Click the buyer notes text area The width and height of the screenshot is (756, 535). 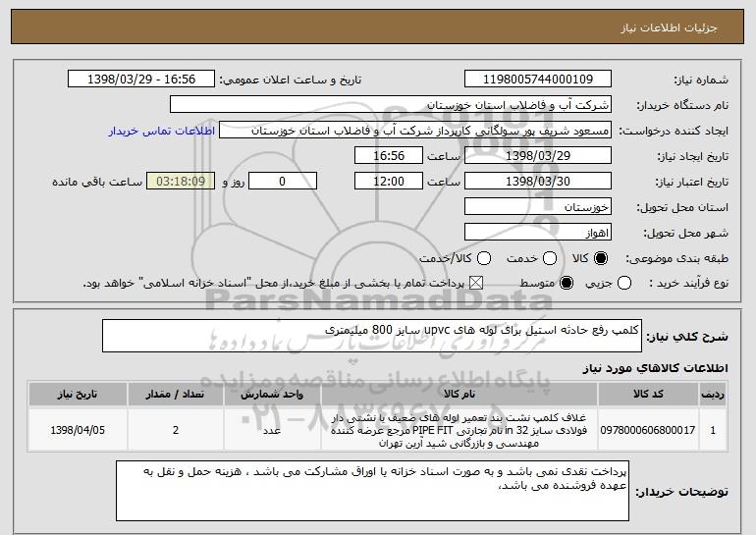click(372, 491)
